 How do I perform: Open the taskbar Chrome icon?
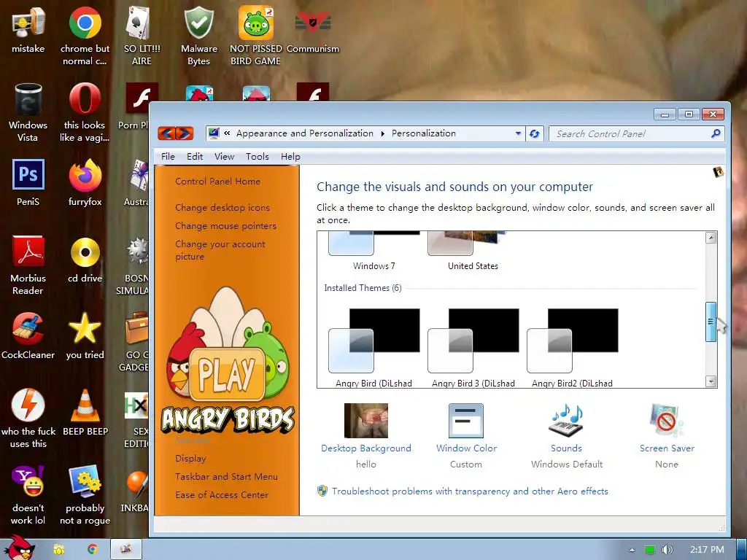(93, 549)
